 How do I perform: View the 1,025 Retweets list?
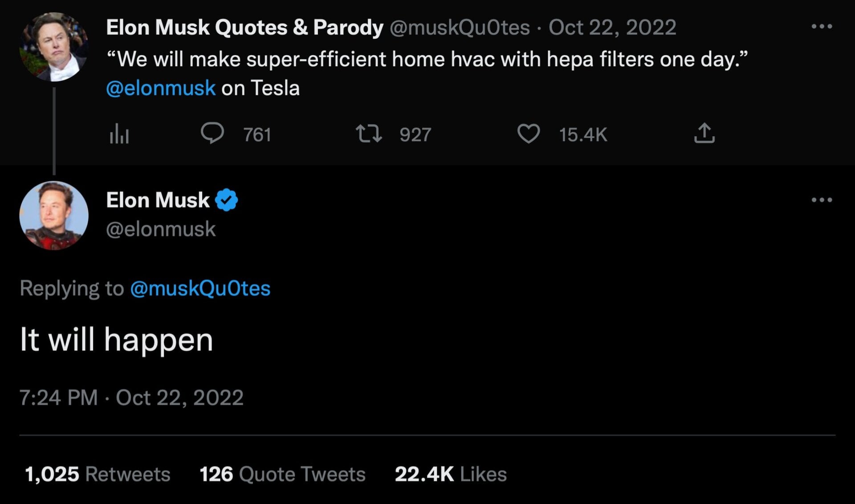98,474
